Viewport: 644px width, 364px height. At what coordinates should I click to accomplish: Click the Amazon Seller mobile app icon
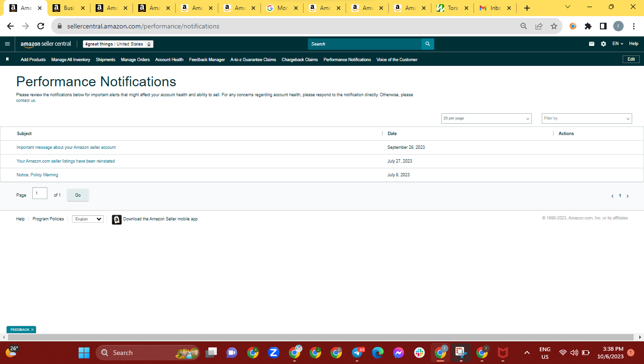(x=116, y=219)
